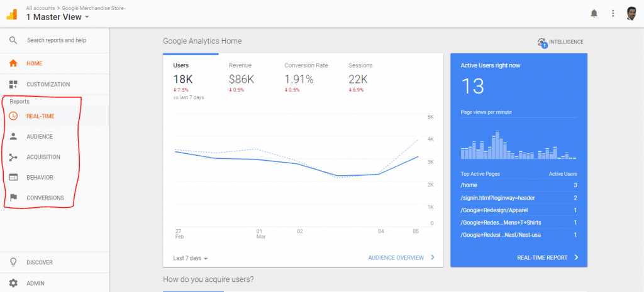
Task: Go to HOME in sidebar
Action: [35, 63]
